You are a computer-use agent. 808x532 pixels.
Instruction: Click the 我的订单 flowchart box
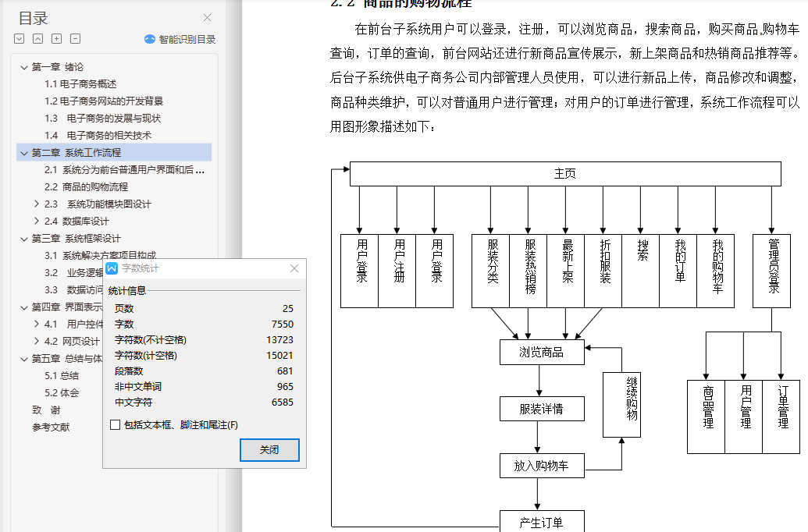pos(678,271)
